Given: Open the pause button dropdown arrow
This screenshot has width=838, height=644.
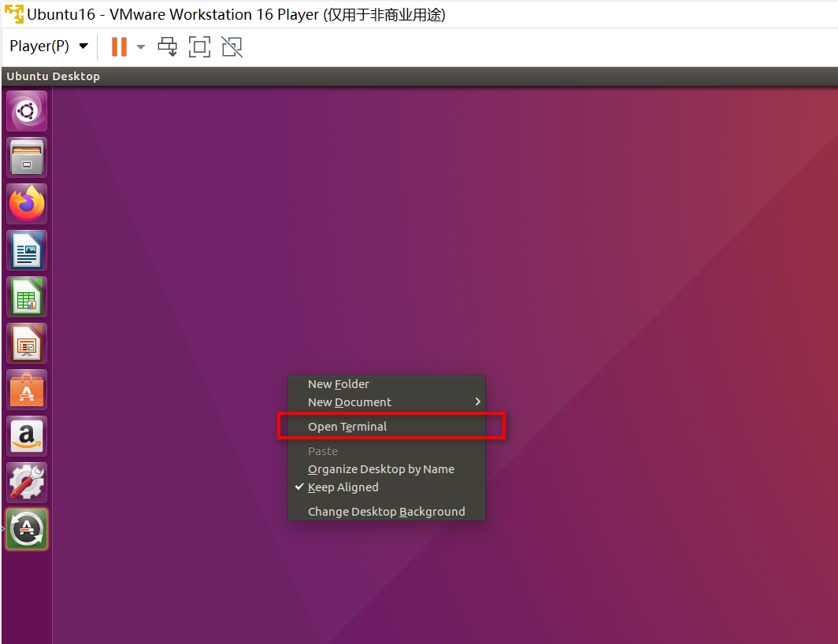Looking at the screenshot, I should tap(140, 47).
